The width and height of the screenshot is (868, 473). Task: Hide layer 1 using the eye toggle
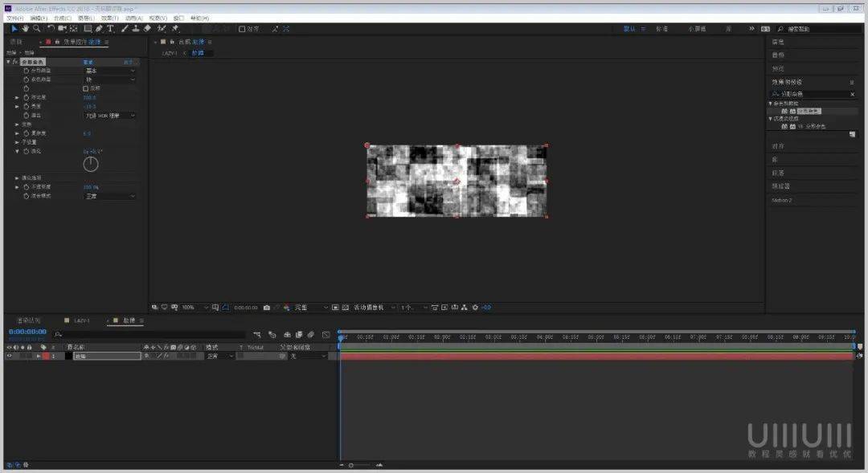pos(9,357)
